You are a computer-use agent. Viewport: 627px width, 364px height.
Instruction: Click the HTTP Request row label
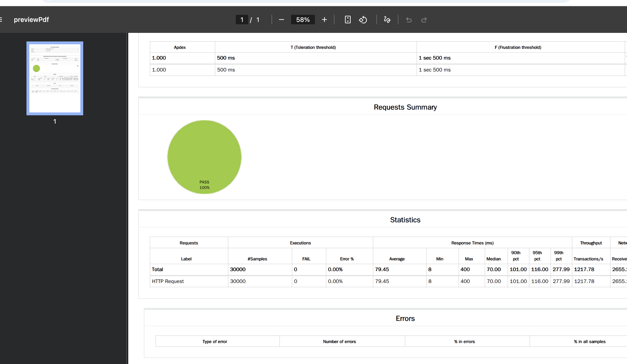pos(168,281)
